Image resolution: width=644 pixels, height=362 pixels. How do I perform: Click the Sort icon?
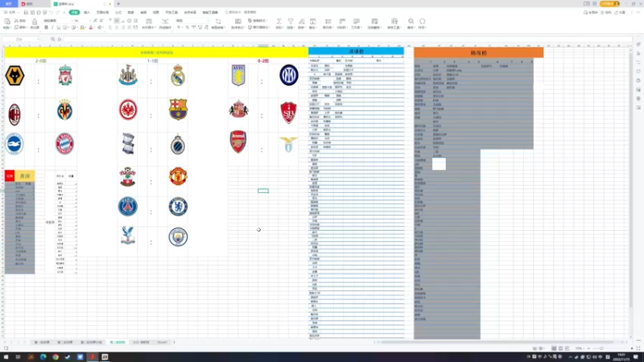301,22
